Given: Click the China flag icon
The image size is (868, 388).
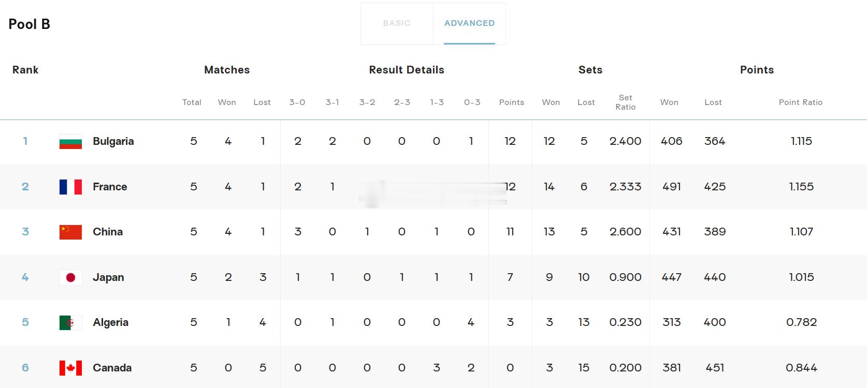Looking at the screenshot, I should (70, 232).
